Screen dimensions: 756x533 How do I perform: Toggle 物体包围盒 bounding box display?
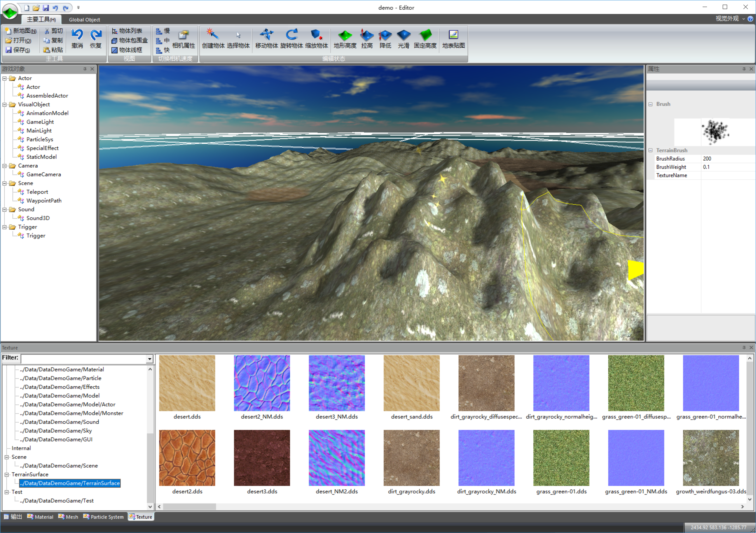click(x=130, y=40)
